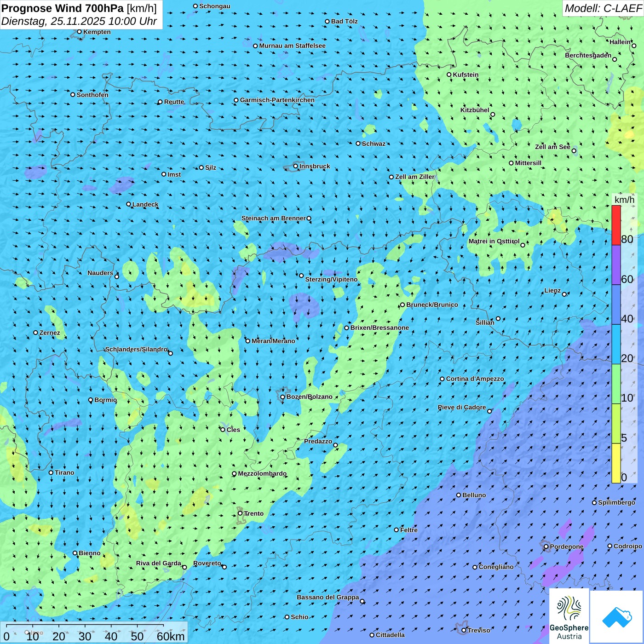Click the Tirano label

tap(64, 472)
